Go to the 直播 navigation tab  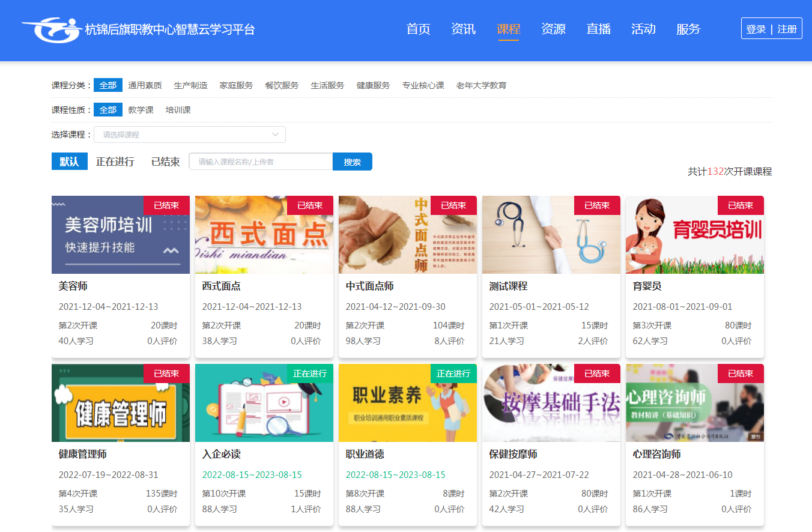598,29
